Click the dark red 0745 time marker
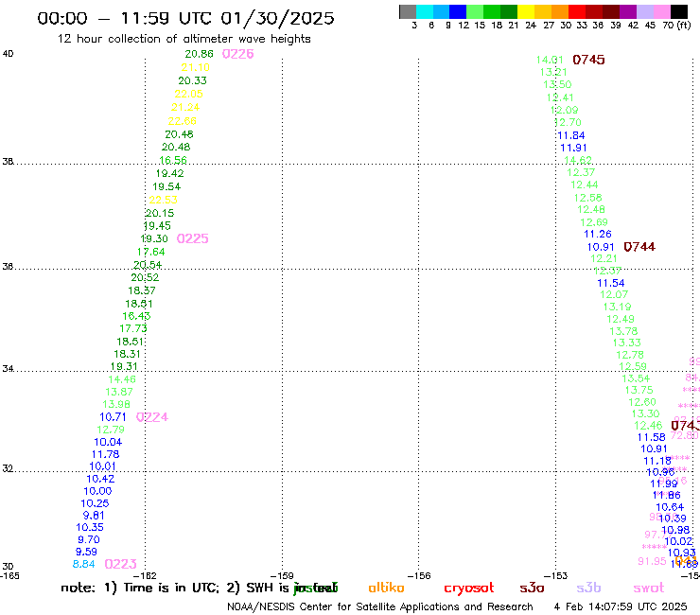Image resolution: width=700 pixels, height=615 pixels. 588,60
